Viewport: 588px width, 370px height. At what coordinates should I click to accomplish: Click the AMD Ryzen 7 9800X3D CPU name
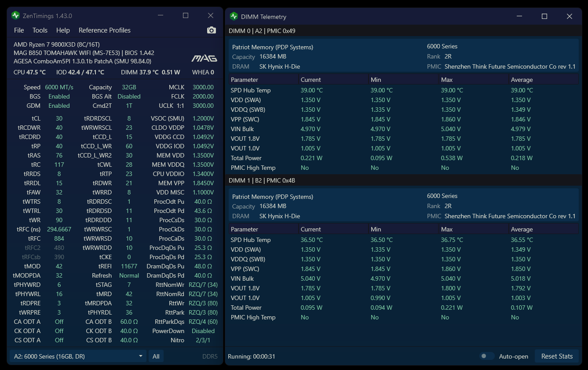[x=57, y=44]
